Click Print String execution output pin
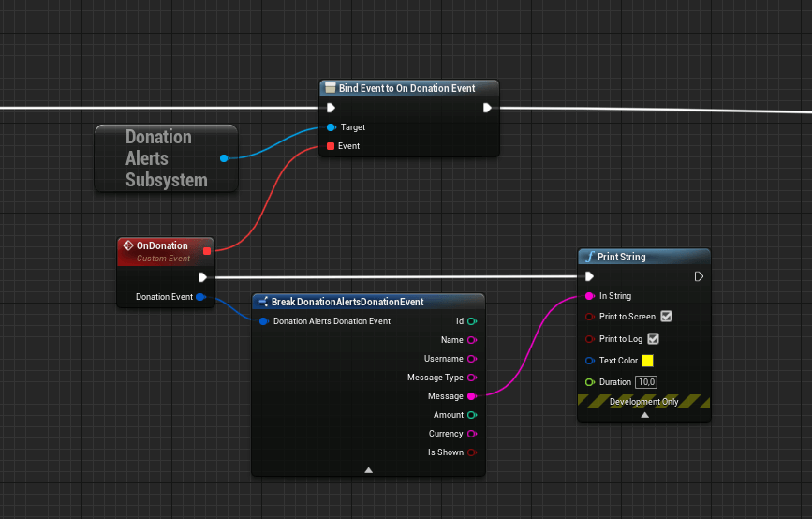This screenshot has width=812, height=519. [698, 276]
